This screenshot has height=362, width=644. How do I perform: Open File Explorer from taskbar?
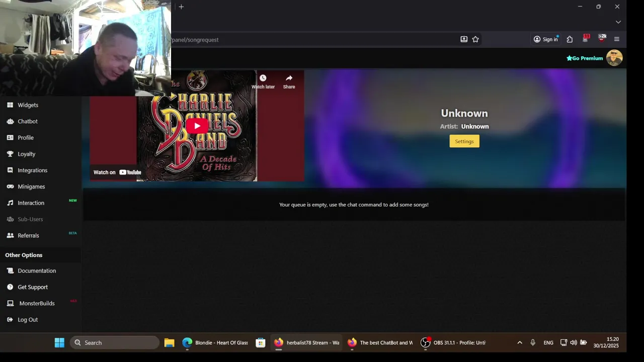click(x=169, y=342)
